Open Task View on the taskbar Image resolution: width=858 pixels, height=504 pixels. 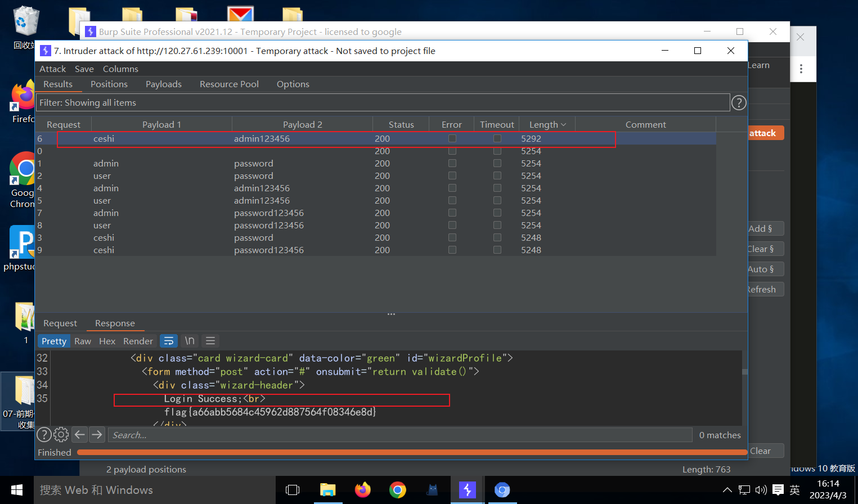coord(293,490)
